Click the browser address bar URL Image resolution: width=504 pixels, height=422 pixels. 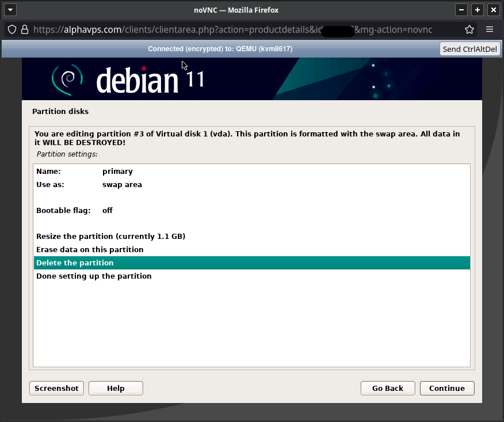pos(232,29)
